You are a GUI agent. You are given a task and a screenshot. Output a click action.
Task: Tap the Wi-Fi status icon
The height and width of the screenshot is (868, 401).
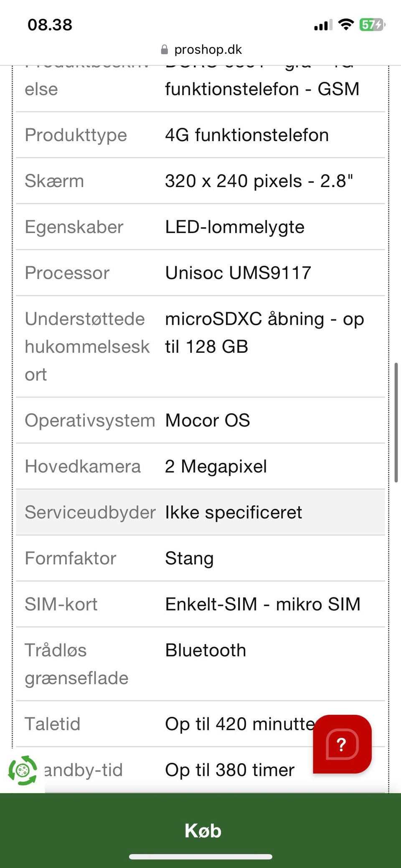[x=346, y=25]
